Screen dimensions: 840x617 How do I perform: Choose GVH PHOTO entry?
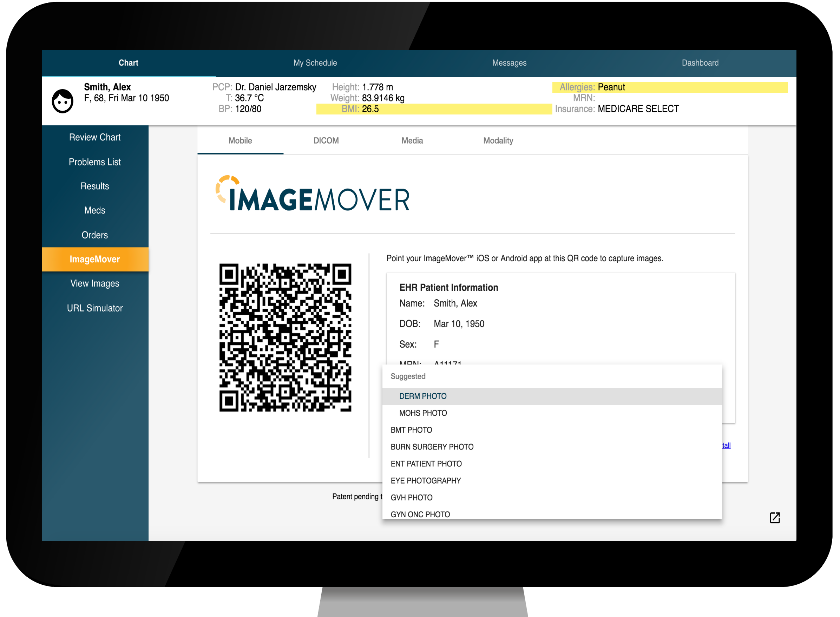click(411, 498)
